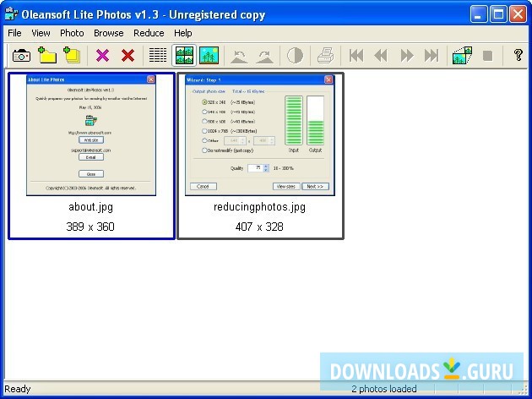Click the rotate right icon
The width and height of the screenshot is (532, 399).
pos(264,56)
